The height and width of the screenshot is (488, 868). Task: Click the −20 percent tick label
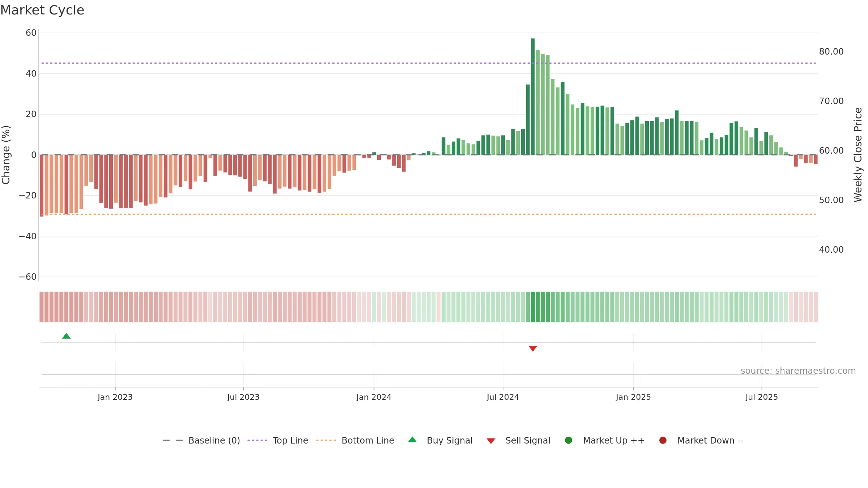[28, 196]
